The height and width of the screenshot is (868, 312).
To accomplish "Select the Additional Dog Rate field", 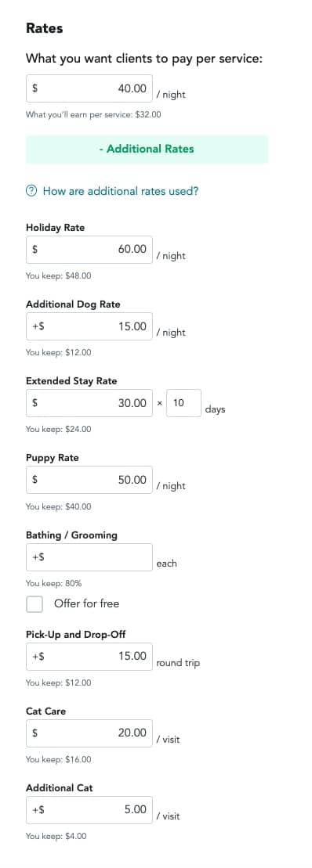I will (x=89, y=326).
